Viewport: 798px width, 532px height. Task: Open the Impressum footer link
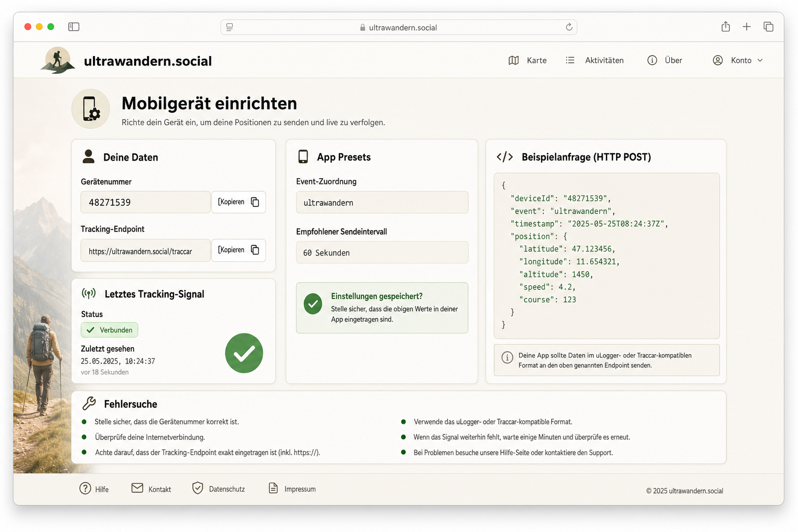point(300,489)
